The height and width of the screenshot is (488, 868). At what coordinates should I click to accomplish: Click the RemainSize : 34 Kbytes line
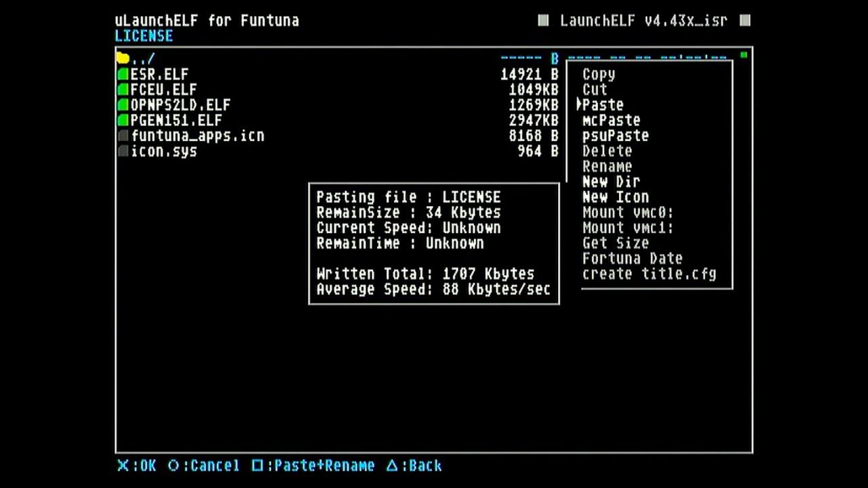click(408, 213)
